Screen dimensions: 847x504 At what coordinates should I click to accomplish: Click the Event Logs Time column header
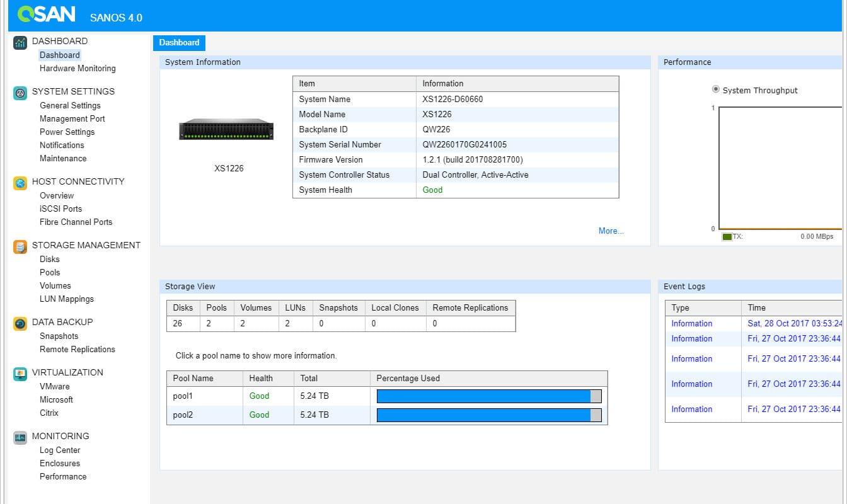click(x=792, y=307)
